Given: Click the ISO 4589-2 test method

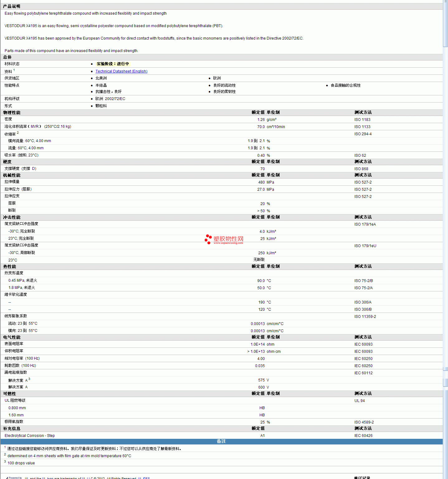Looking at the screenshot, I should coord(364,422).
